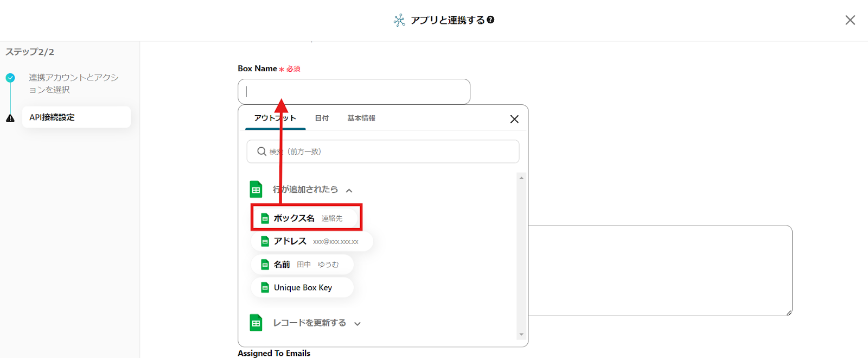The image size is (868, 358).
Task: Click the 田中 ゆうむ sample value
Action: click(x=318, y=265)
